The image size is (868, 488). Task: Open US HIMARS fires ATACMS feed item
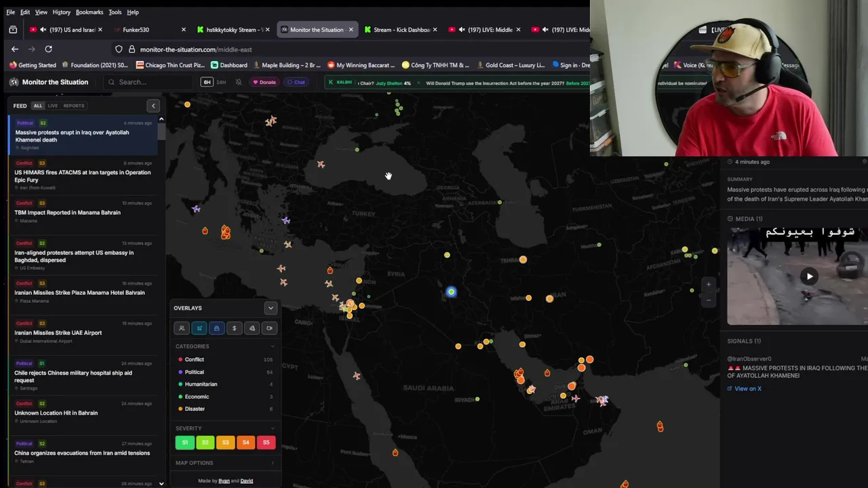[83, 176]
